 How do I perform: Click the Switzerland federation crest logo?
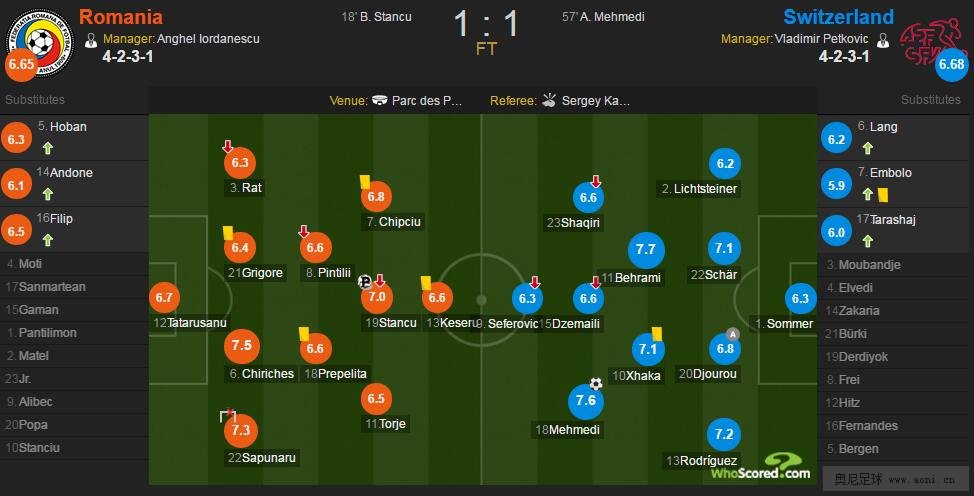932,42
